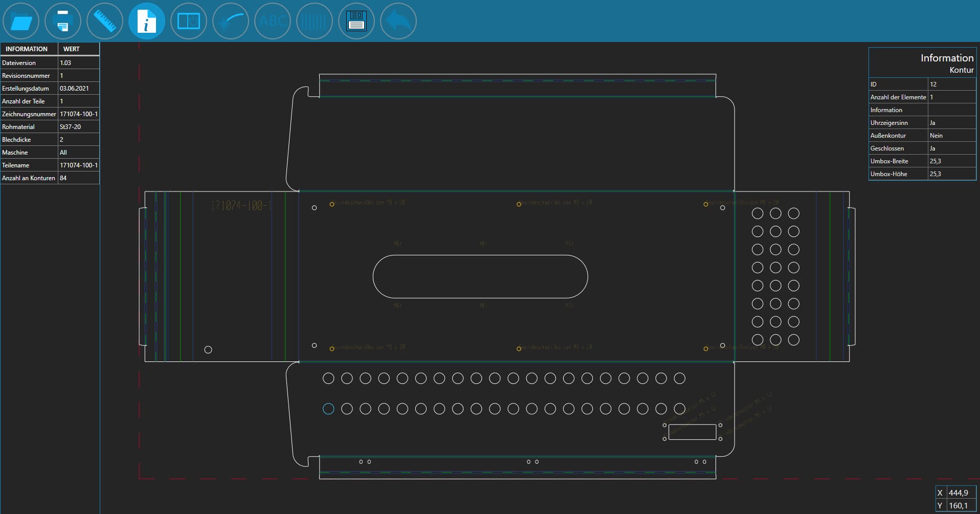Click the Y coordinate value field
This screenshot has height=514, width=980.
click(x=958, y=505)
